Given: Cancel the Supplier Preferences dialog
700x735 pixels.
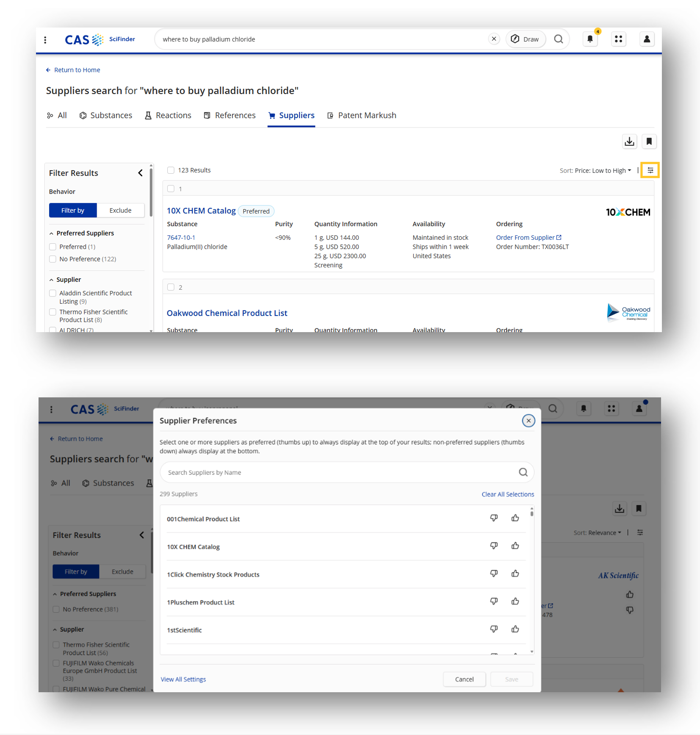Looking at the screenshot, I should pos(464,680).
